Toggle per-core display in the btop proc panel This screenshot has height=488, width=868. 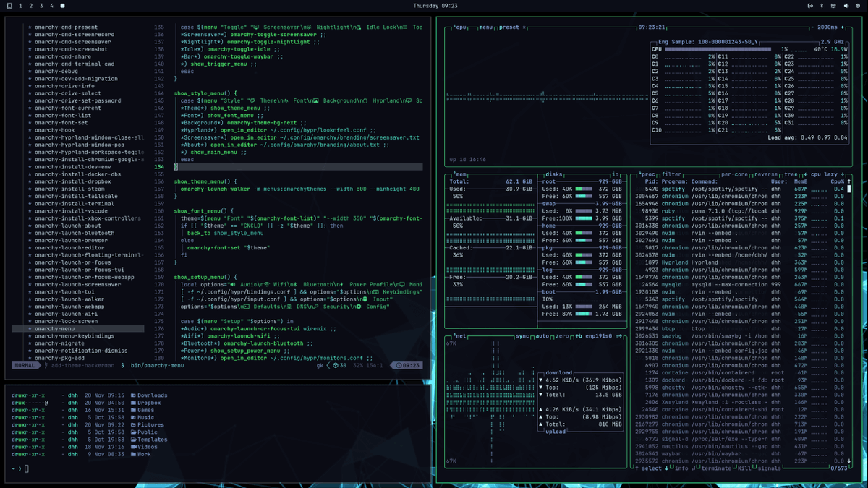click(x=733, y=175)
